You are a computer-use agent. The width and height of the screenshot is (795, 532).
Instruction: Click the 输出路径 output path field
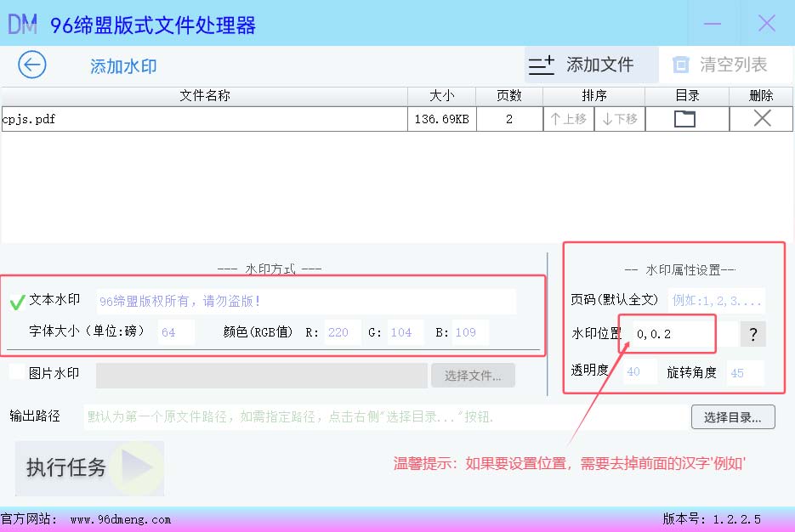pyautogui.click(x=385, y=417)
